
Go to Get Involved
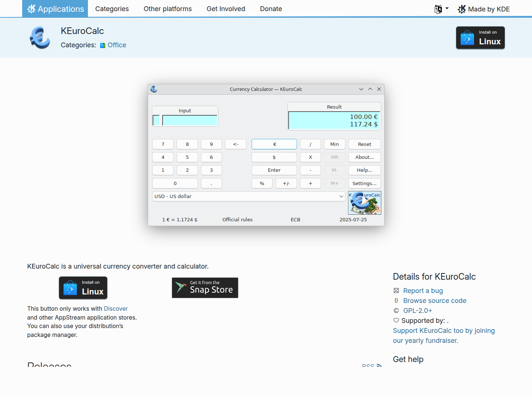pyautogui.click(x=226, y=9)
